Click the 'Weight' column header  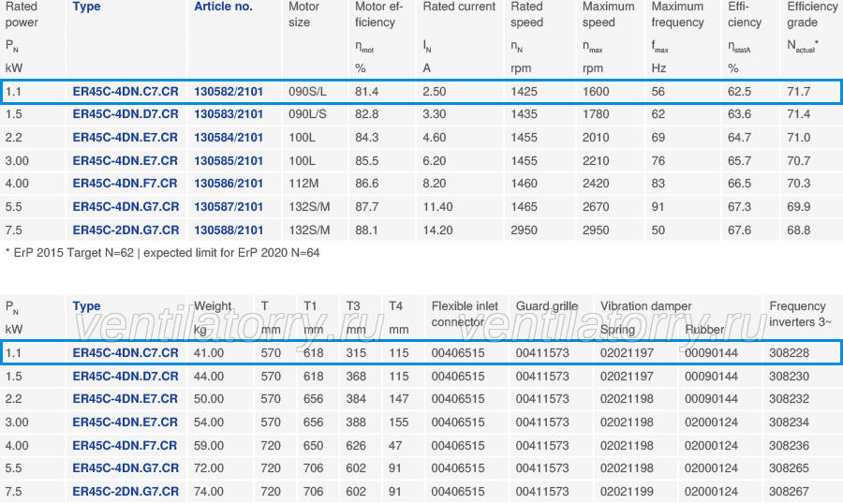click(x=213, y=306)
